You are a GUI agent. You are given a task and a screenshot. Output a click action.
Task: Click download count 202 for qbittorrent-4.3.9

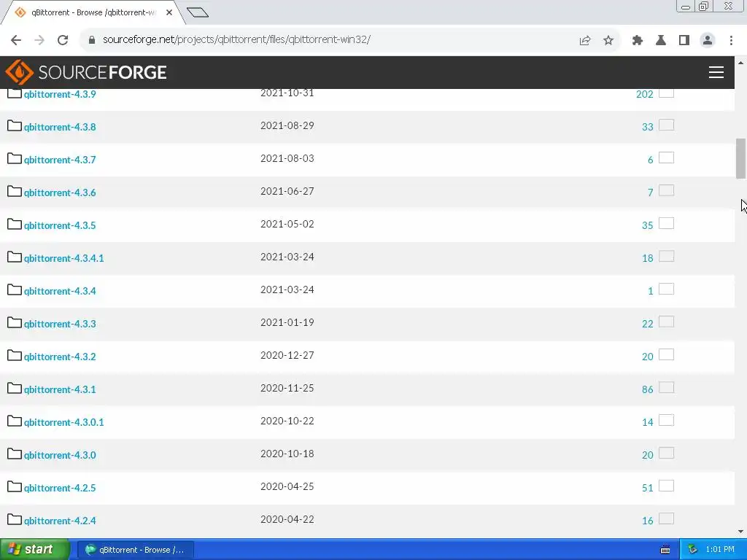pos(645,94)
